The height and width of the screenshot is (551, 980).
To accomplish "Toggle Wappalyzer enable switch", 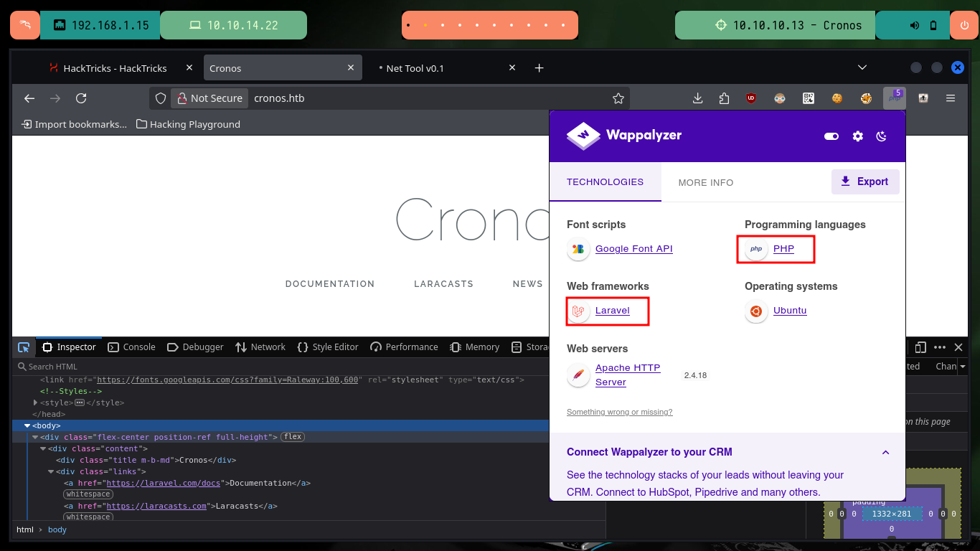I will pyautogui.click(x=831, y=136).
